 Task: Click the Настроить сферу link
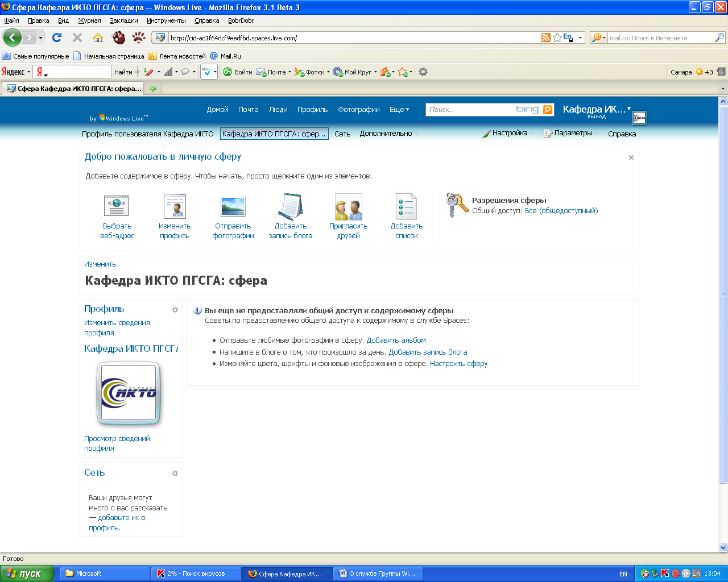[x=458, y=363]
